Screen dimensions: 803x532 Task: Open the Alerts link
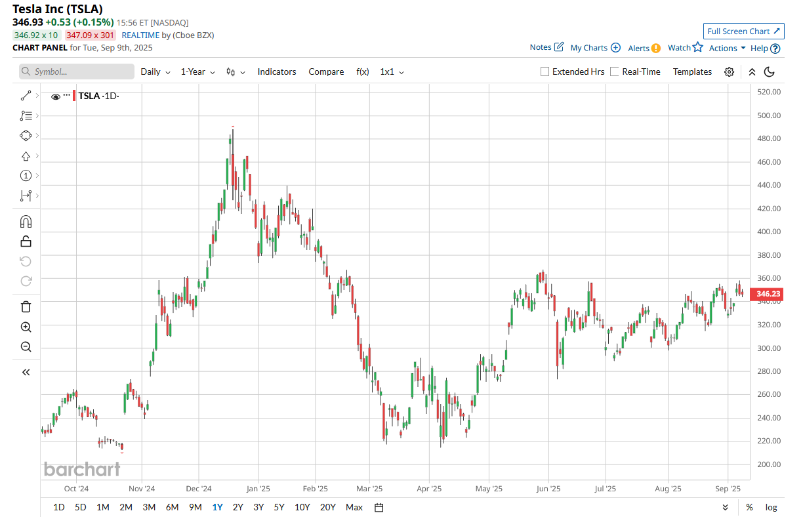[638, 48]
